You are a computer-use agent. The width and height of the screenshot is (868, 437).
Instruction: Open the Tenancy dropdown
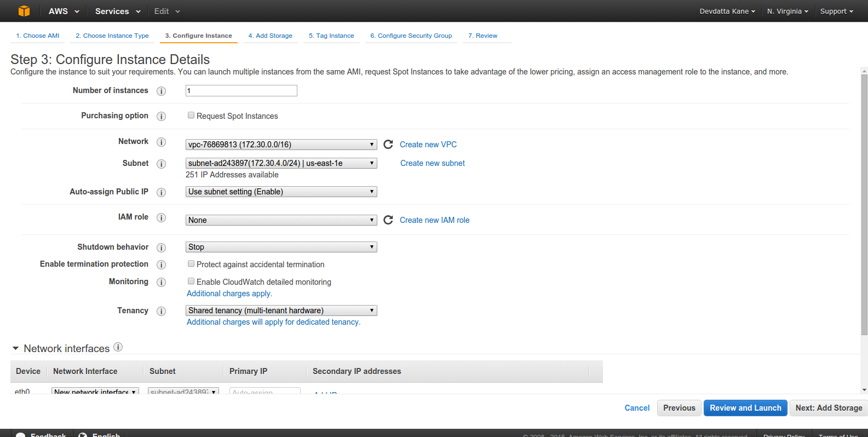coord(281,311)
